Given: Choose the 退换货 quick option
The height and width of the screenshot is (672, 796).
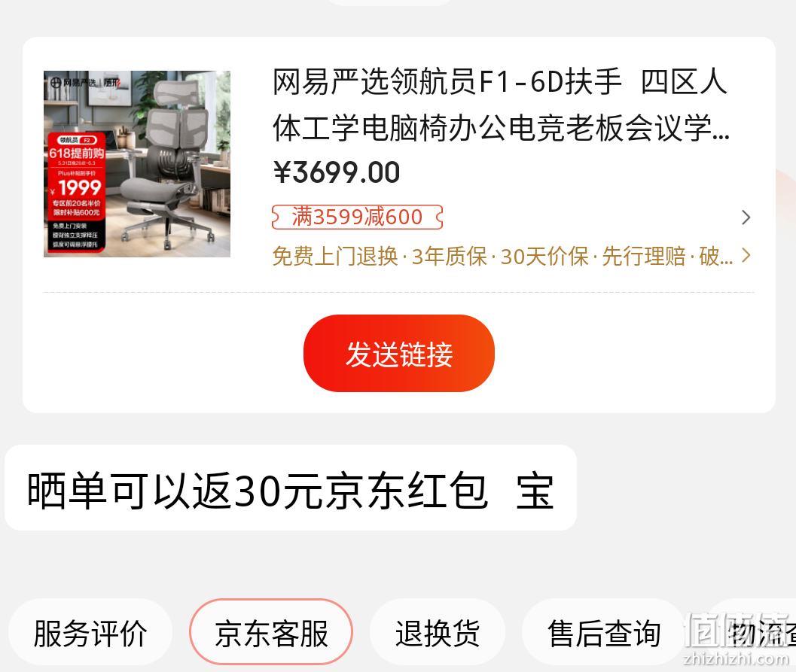Looking at the screenshot, I should [x=438, y=632].
